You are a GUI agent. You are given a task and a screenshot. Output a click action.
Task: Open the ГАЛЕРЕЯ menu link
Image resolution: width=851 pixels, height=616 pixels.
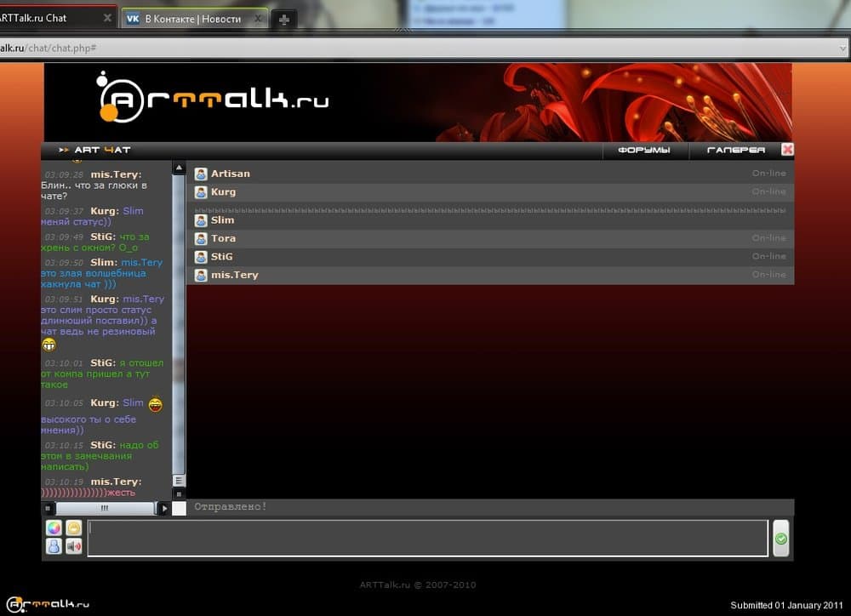click(x=735, y=151)
